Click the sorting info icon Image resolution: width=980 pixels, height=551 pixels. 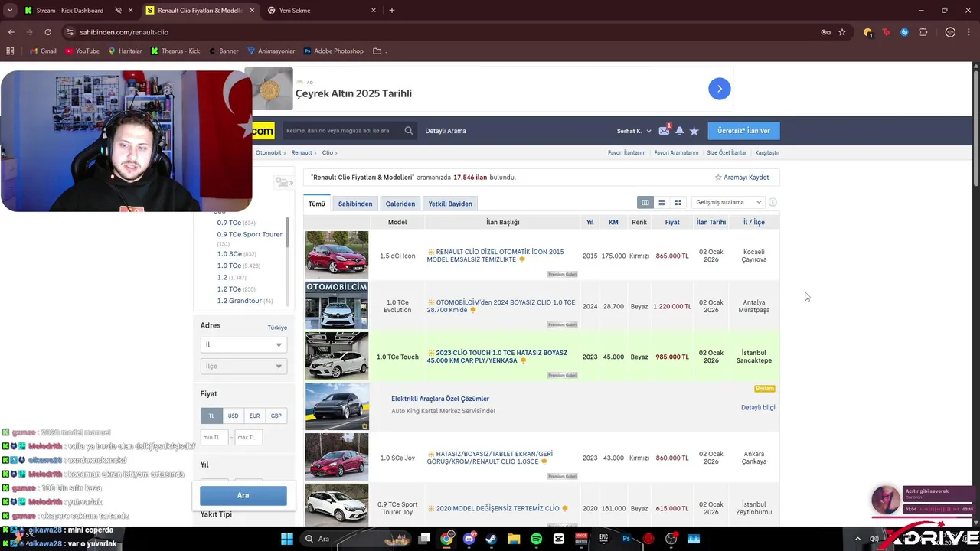coord(773,202)
